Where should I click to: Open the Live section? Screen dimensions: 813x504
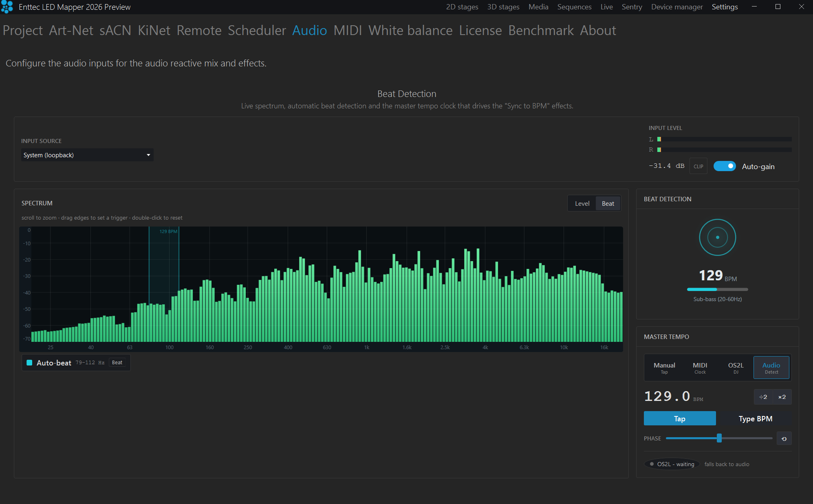[606, 7]
